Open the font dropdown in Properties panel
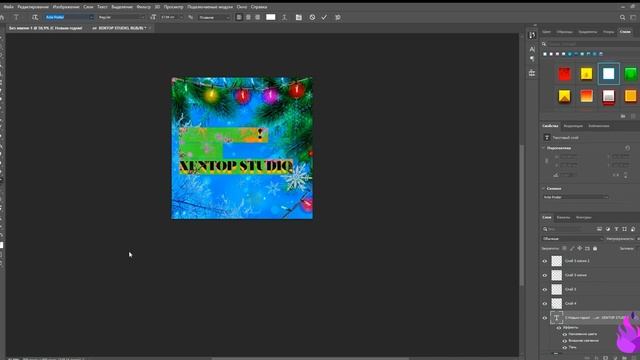 pyautogui.click(x=576, y=197)
